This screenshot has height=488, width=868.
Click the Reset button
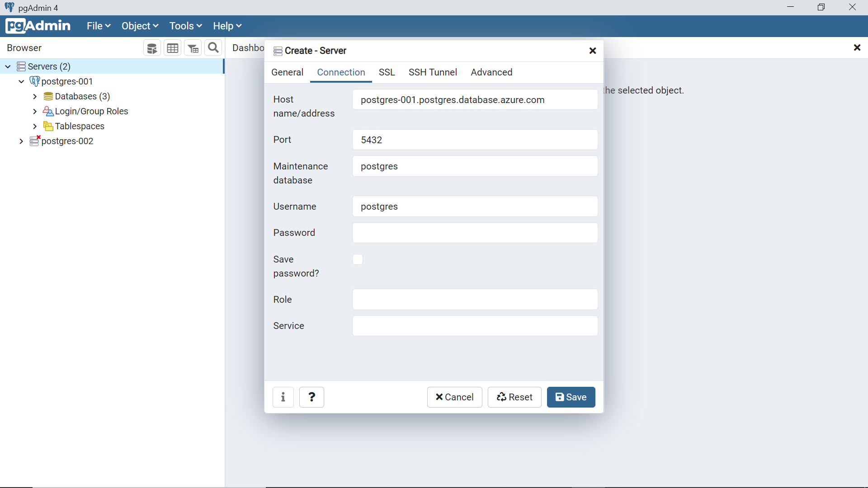click(x=514, y=397)
